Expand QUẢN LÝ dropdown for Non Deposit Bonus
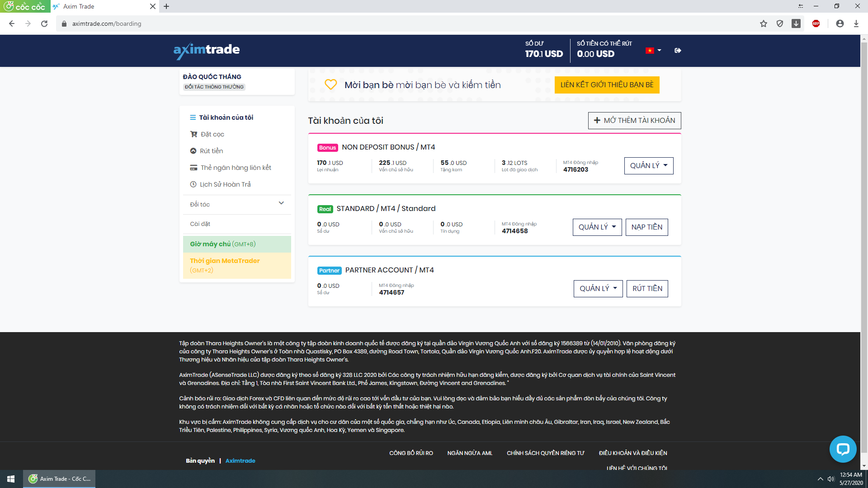 pos(649,166)
